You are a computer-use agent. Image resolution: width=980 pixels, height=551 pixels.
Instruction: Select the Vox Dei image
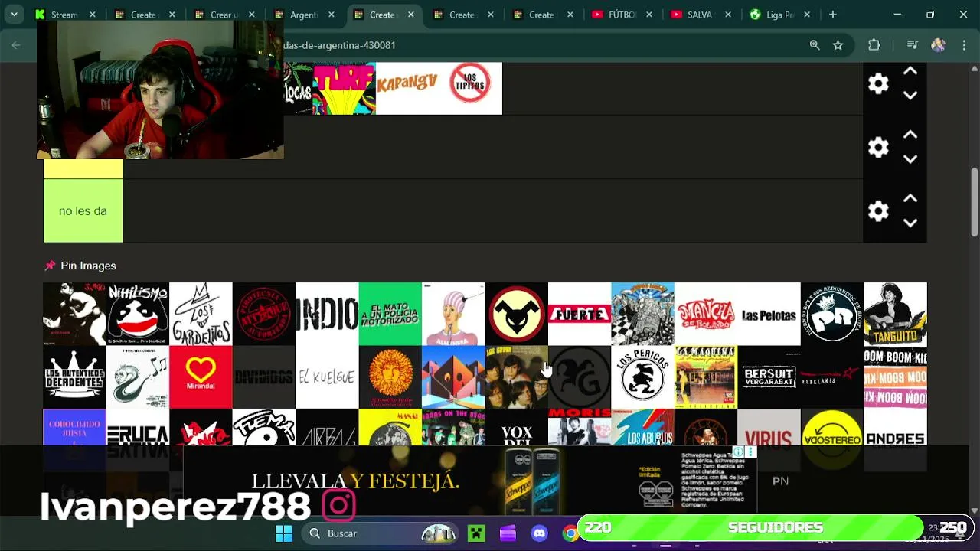coord(516,428)
